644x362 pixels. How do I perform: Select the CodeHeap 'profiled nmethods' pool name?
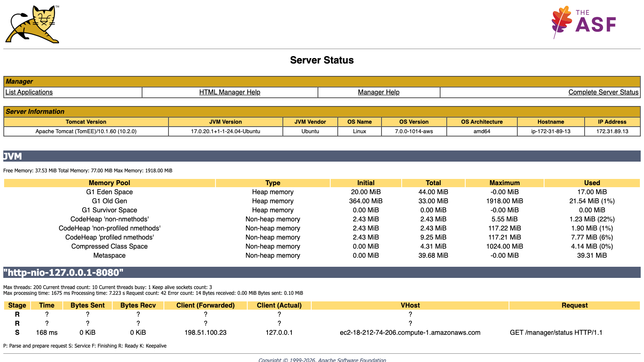coord(109,237)
